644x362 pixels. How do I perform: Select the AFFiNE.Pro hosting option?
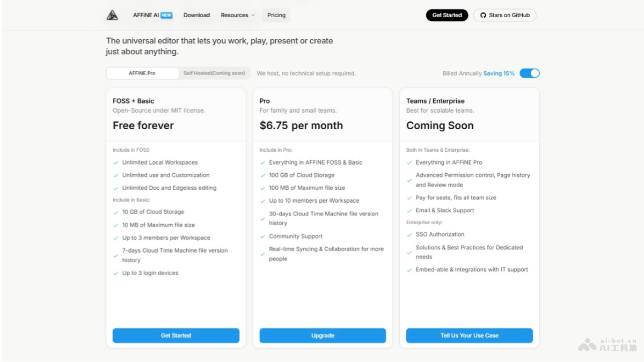pyautogui.click(x=142, y=73)
